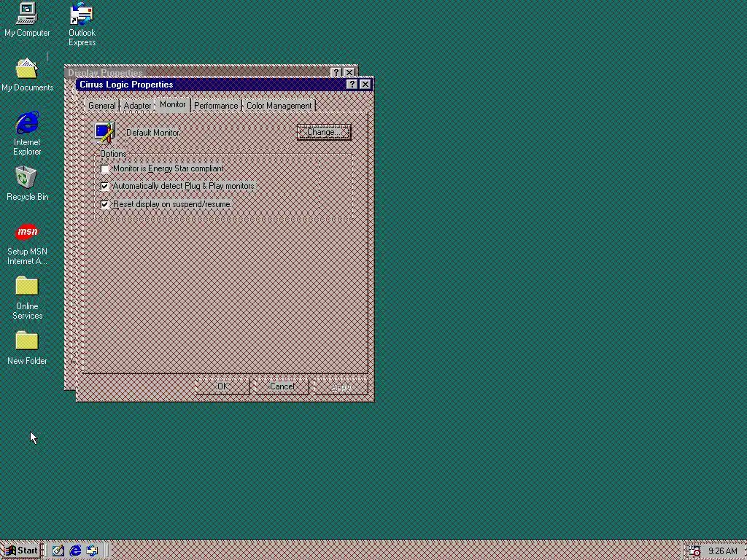This screenshot has width=747, height=560.
Task: Confirm with the OK button
Action: tap(222, 386)
